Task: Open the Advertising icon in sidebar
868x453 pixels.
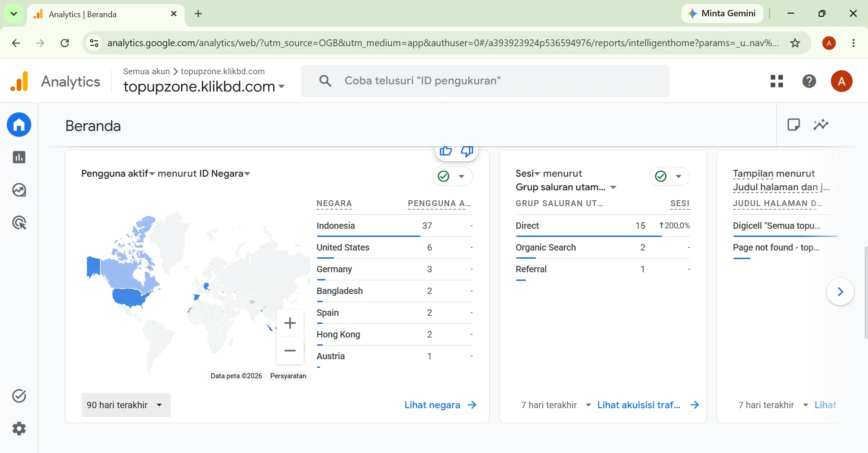Action: 19,223
